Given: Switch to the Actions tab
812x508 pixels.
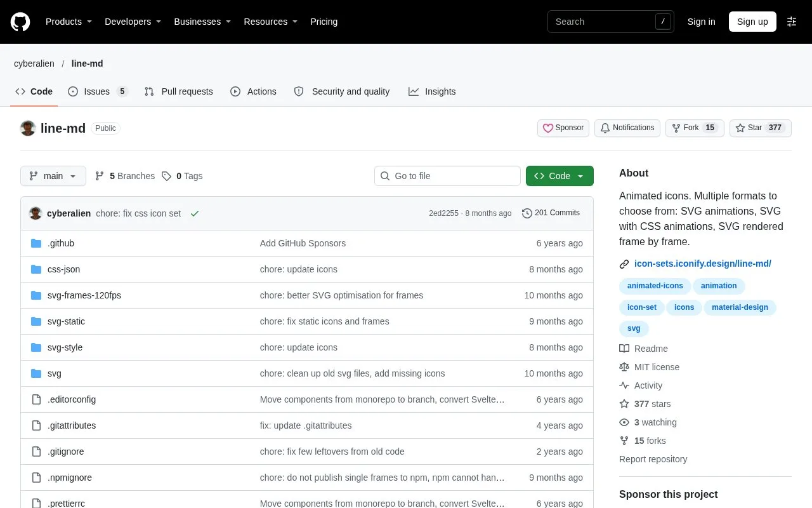Looking at the screenshot, I should click(x=254, y=91).
